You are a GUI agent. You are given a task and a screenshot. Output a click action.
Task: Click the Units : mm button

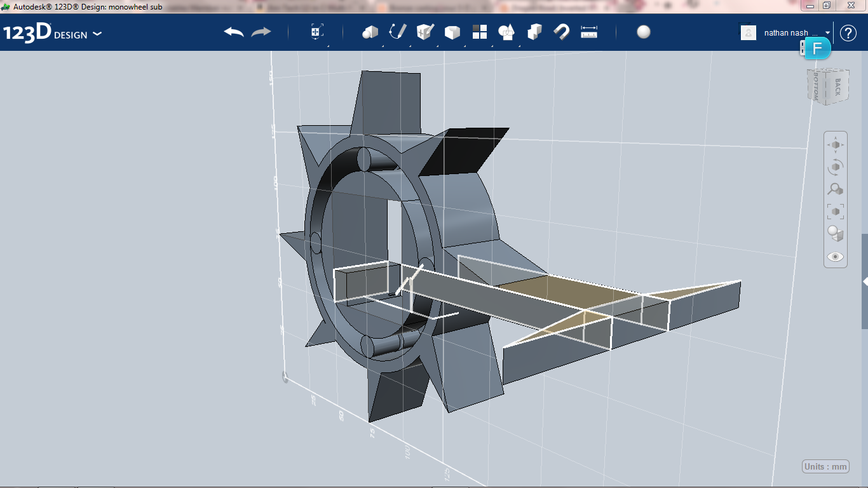pyautogui.click(x=826, y=466)
